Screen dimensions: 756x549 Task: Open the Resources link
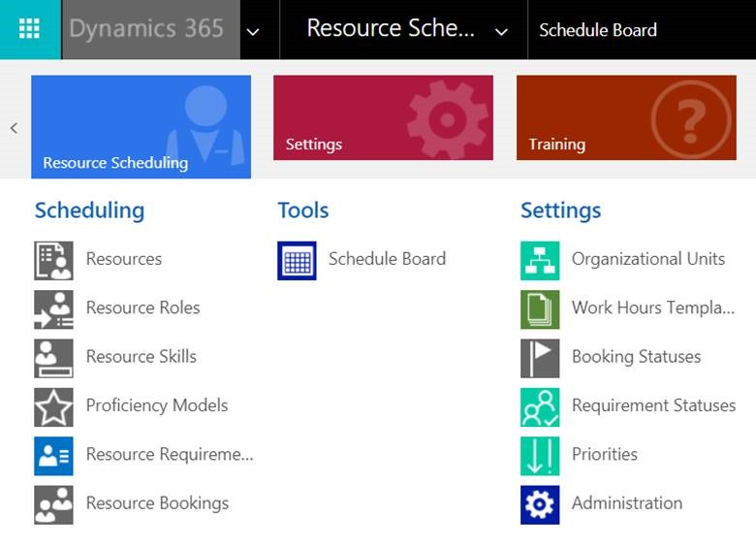click(x=124, y=259)
